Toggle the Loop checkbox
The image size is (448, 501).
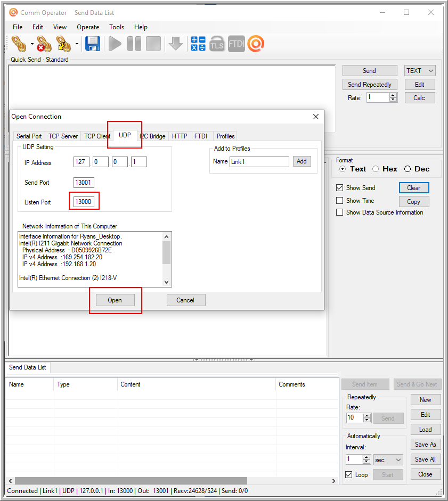349,475
